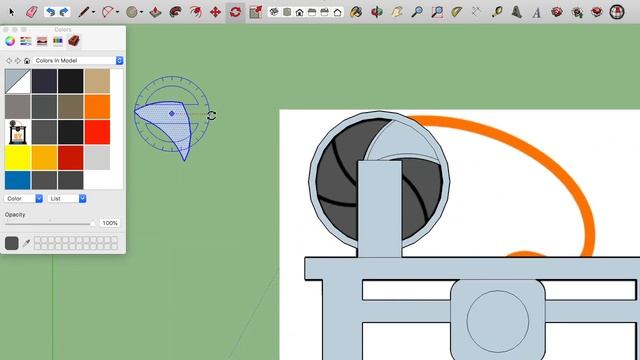Choose the Eraser tool
The height and width of the screenshot is (360, 640).
31,12
